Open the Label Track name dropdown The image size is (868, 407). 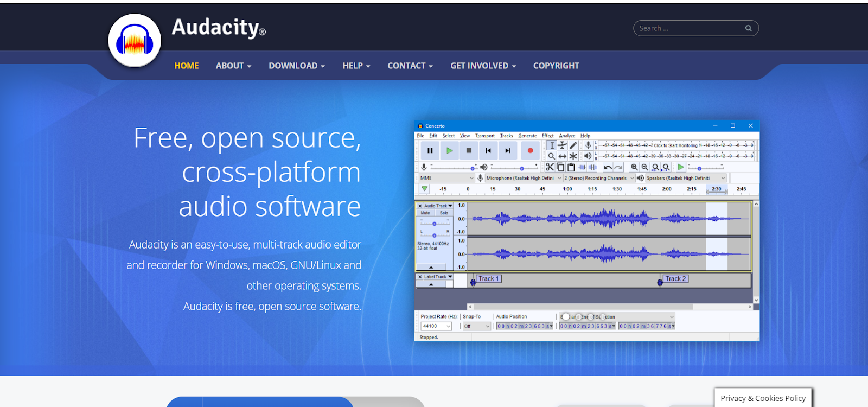[x=438, y=277]
